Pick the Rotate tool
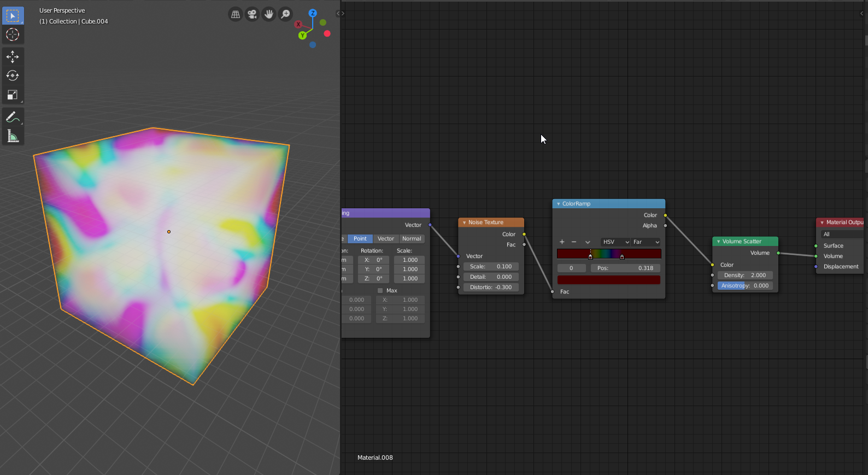 coord(12,75)
